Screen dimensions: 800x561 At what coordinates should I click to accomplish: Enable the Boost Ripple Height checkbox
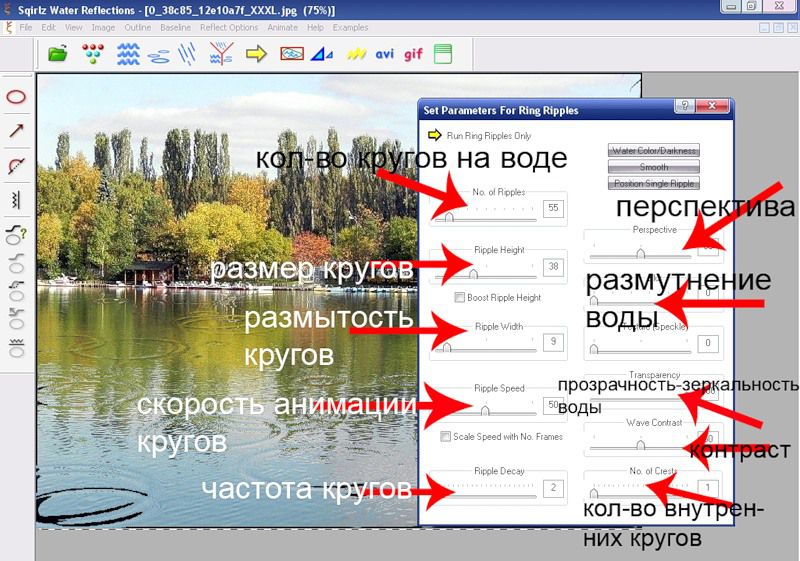point(459,298)
